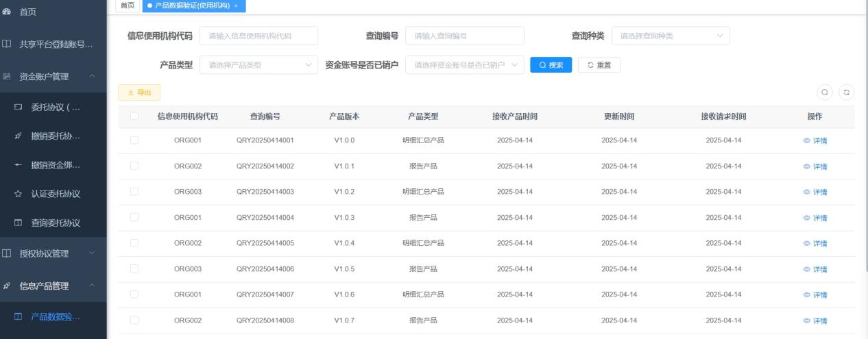
Task: Click the 撤销委托协议 rocket icon in sidebar
Action: (19, 136)
